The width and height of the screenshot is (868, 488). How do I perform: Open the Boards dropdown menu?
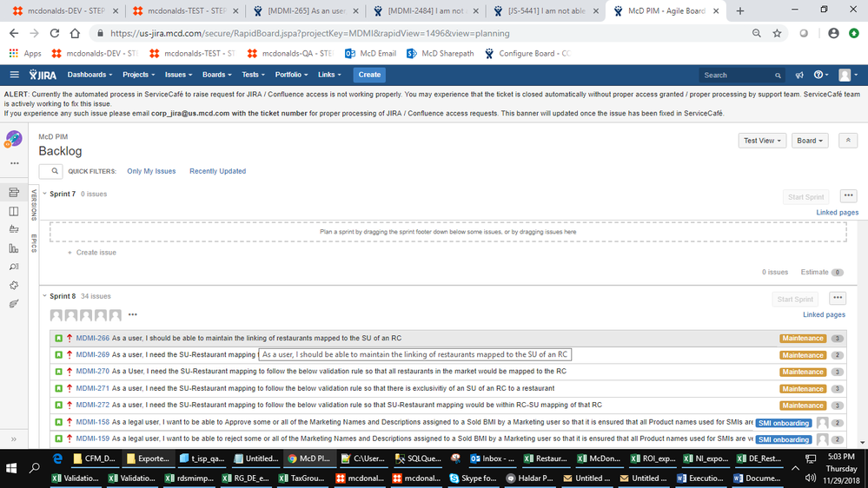tap(217, 75)
